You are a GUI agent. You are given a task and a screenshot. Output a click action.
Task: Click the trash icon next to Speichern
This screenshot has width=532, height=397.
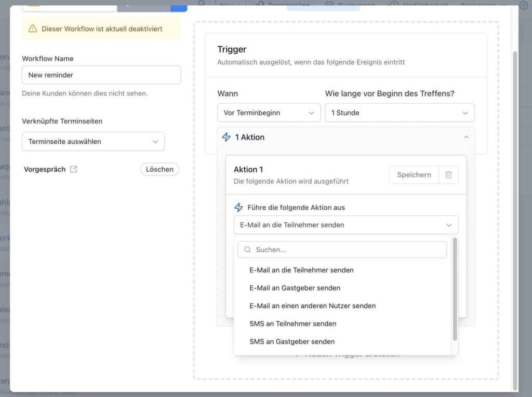(448, 175)
